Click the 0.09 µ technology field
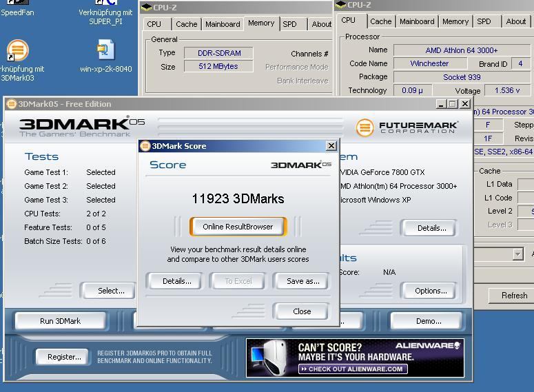Viewport: 534px width, 392px height. point(413,90)
